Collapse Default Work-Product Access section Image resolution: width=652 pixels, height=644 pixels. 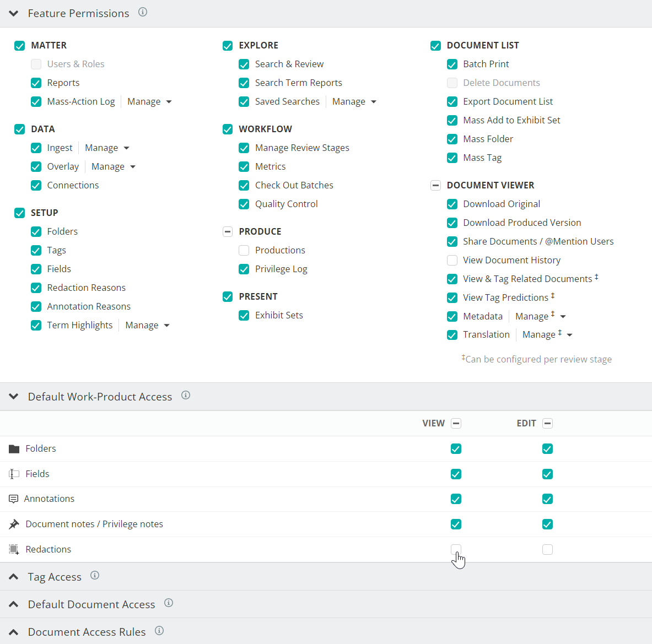pos(14,397)
